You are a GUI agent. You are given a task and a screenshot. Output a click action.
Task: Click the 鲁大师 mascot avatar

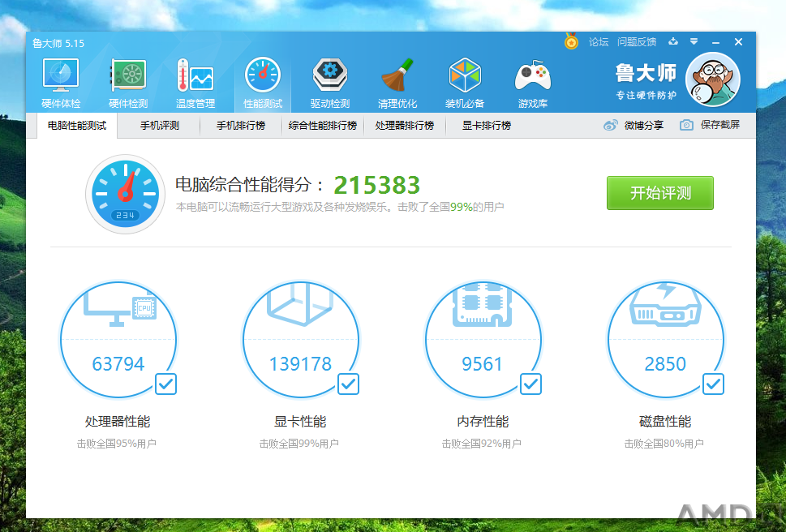coord(713,79)
